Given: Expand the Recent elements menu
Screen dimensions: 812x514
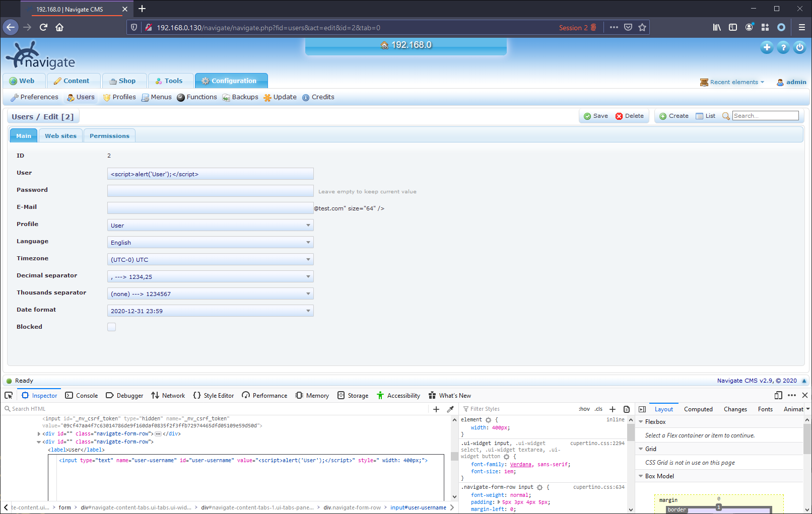Looking at the screenshot, I should coord(732,82).
